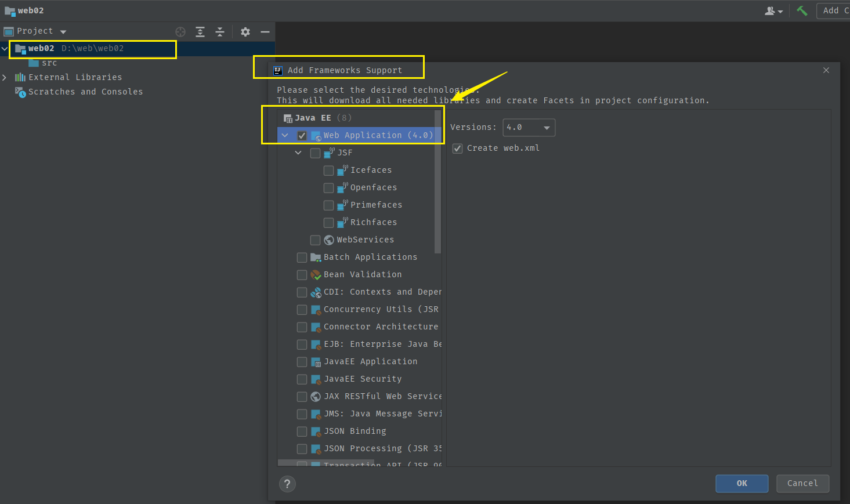Click the Bean Validation icon

point(316,275)
